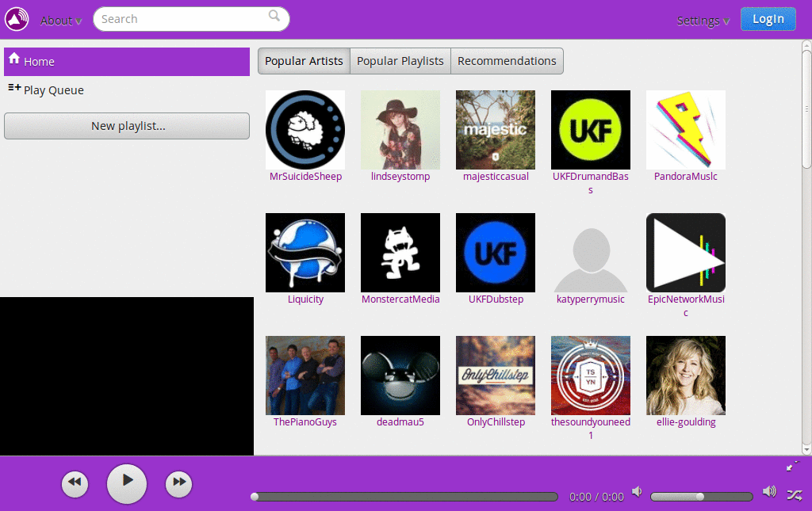The image size is (812, 511).
Task: Open the UKFDrumandBass green logo
Action: pos(591,130)
